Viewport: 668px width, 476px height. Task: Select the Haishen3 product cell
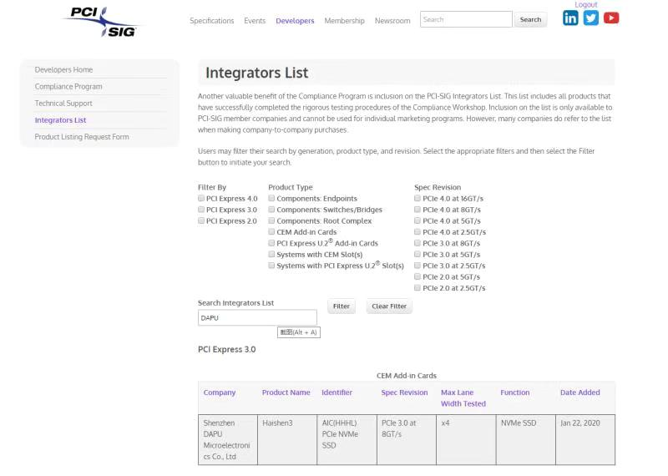click(287, 439)
